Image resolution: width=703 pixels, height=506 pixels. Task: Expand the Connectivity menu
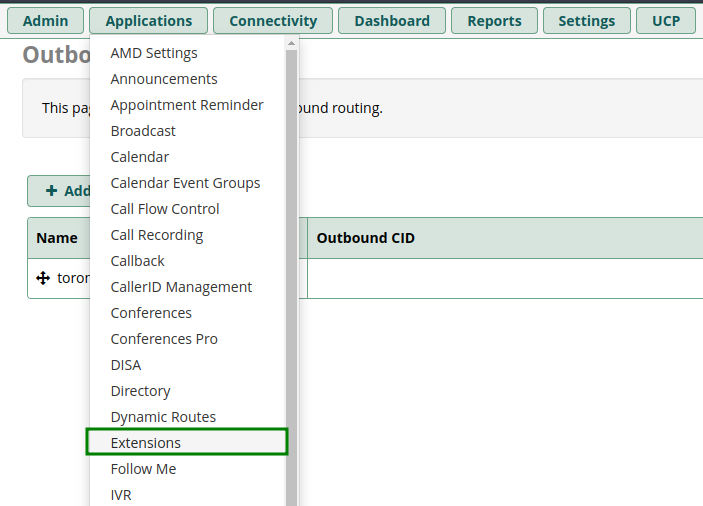click(x=273, y=21)
